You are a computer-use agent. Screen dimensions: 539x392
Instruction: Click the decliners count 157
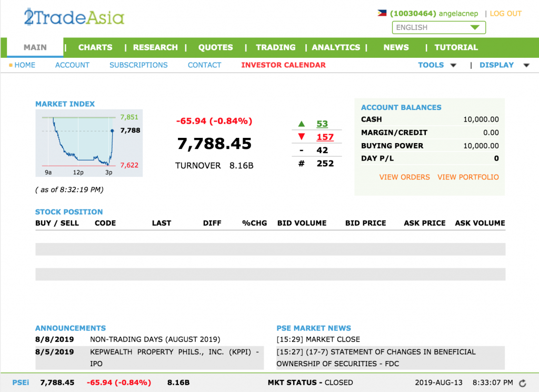(325, 137)
